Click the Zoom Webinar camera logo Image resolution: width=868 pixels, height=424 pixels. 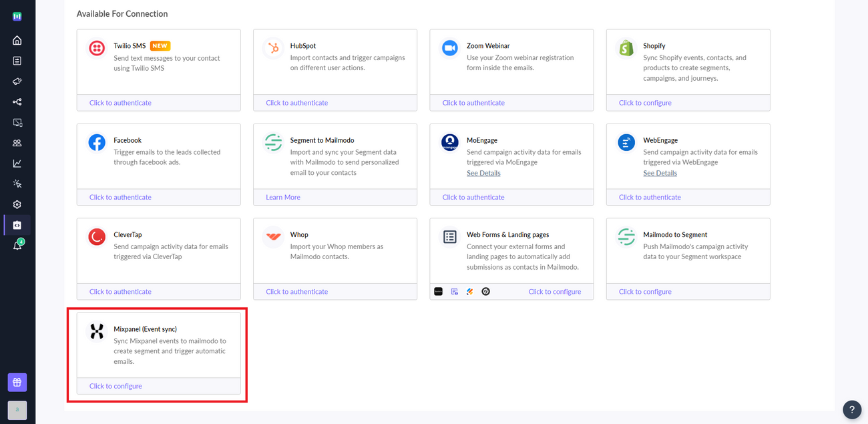[x=449, y=49]
